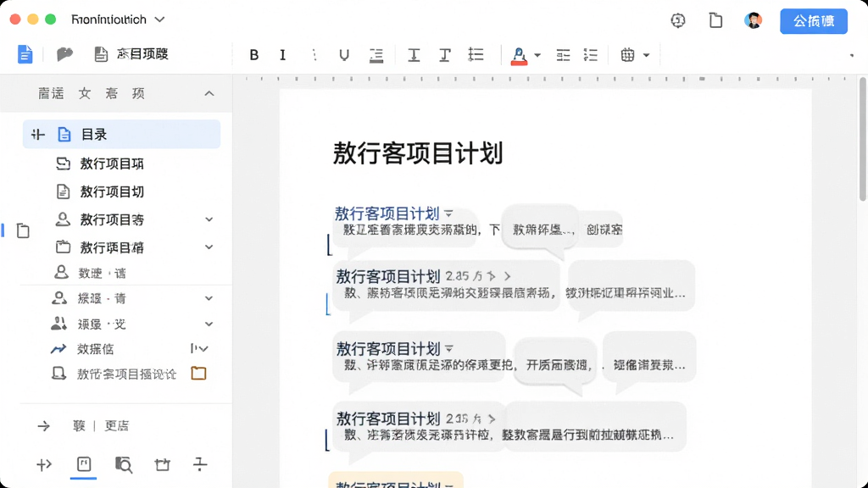Click the chevron in the fourth 敖行客项目计划 entry

tap(492, 419)
